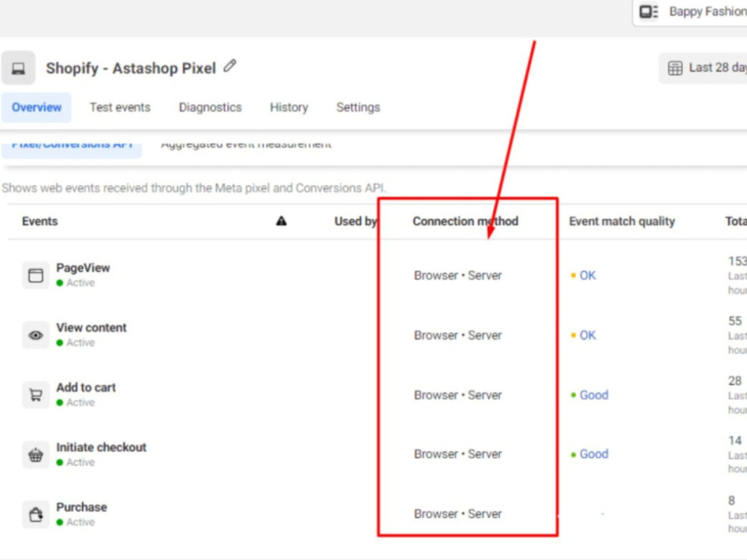Open the Bappy Fashion account switcher
This screenshot has height=560, width=747.
point(708,12)
